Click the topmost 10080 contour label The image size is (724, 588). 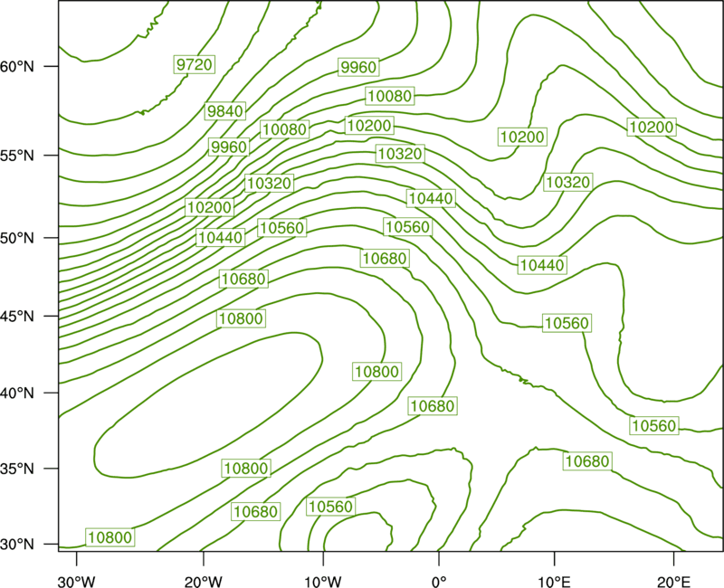(390, 96)
